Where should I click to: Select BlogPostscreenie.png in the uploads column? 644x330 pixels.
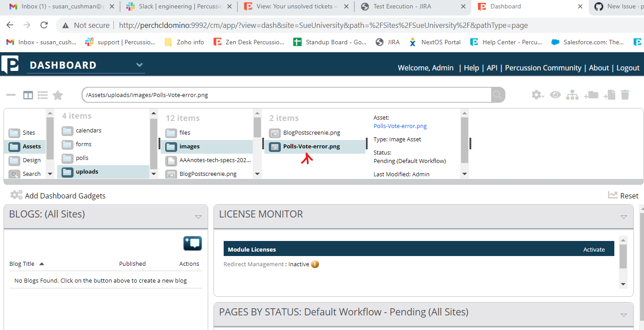[207, 174]
